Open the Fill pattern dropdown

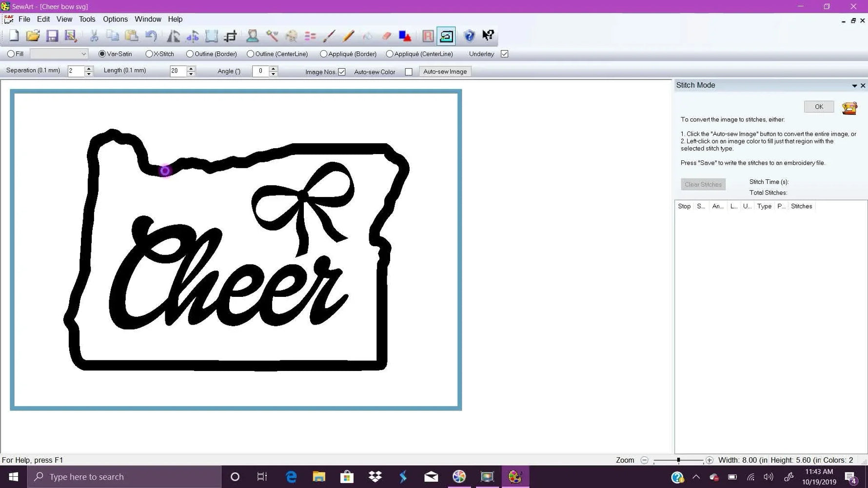[82, 54]
